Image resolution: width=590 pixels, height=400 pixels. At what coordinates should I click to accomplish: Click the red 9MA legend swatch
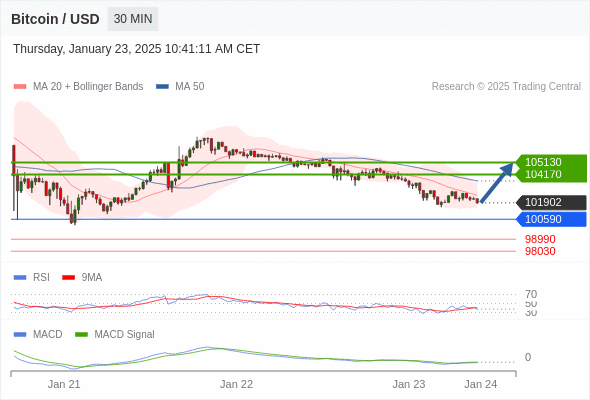(68, 278)
